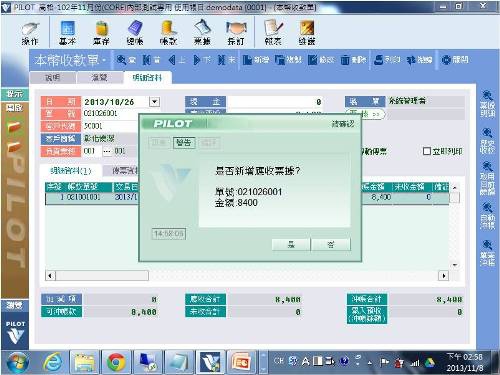The height and width of the screenshot is (375, 500).
Task: Click 否 to decline in the PILOT dialog
Action: click(331, 244)
